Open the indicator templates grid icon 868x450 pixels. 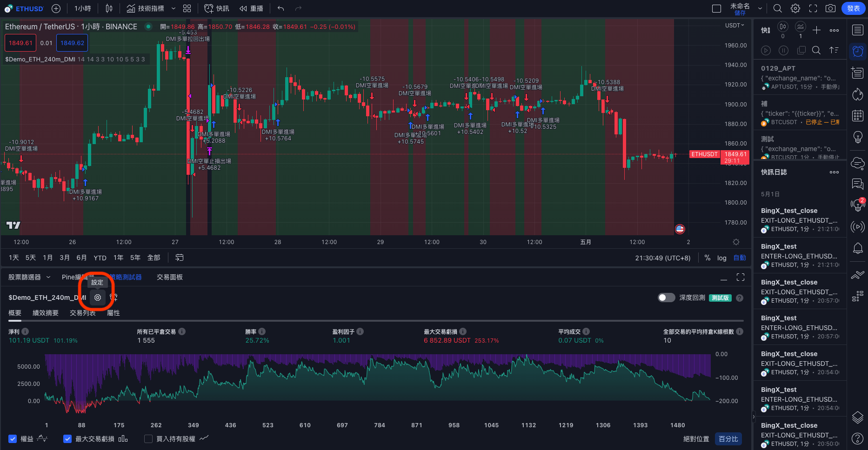(187, 8)
